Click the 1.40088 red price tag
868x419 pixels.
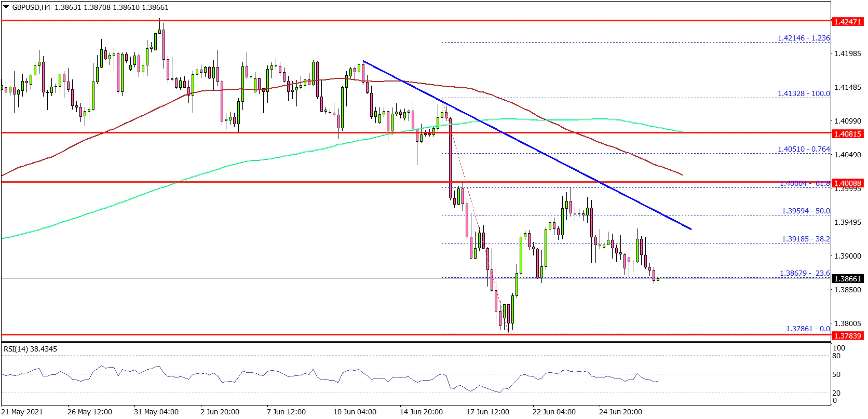tap(847, 183)
